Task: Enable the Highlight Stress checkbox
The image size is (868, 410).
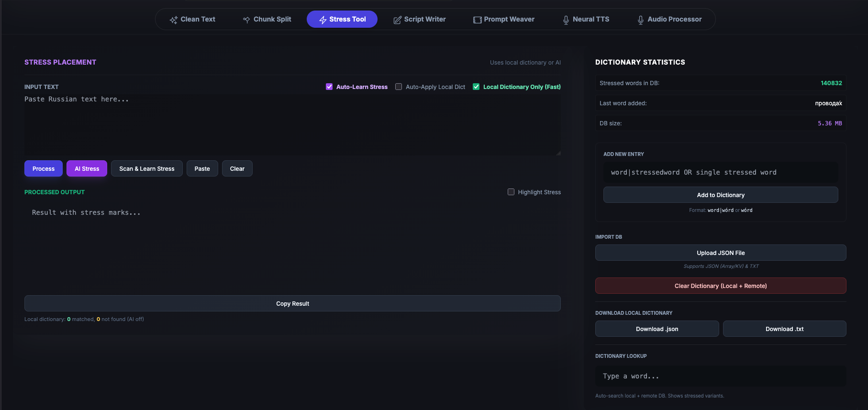Action: (x=511, y=192)
